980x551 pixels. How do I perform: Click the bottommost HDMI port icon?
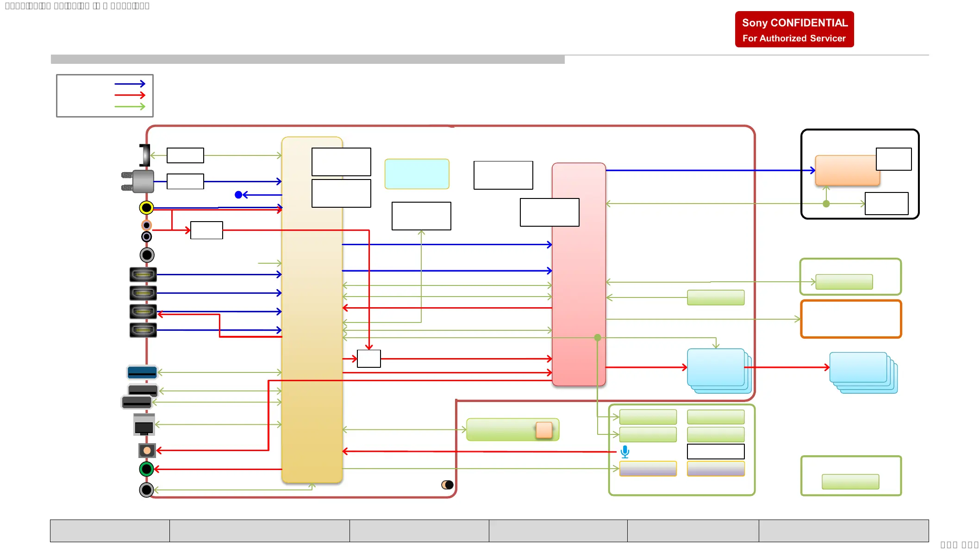143,330
